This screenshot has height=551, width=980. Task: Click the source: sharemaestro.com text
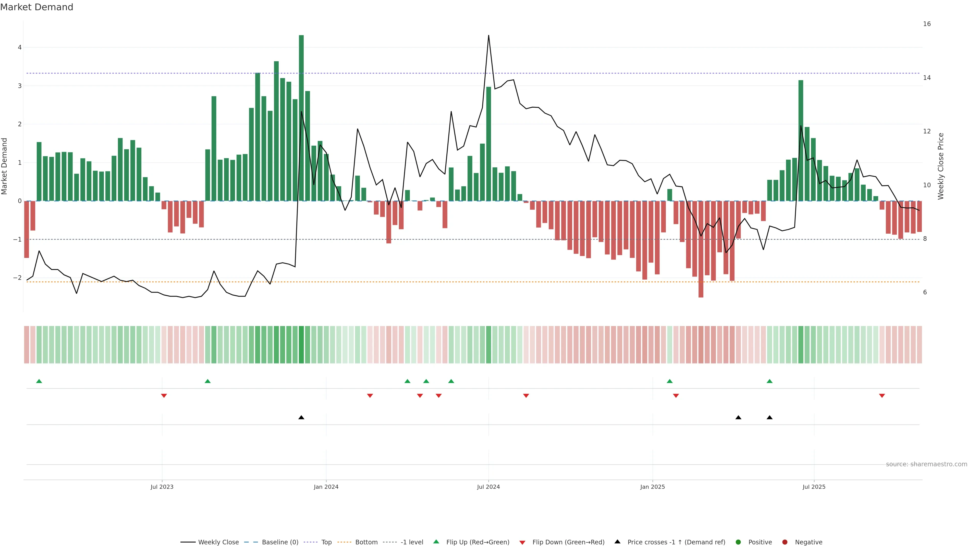(x=926, y=464)
